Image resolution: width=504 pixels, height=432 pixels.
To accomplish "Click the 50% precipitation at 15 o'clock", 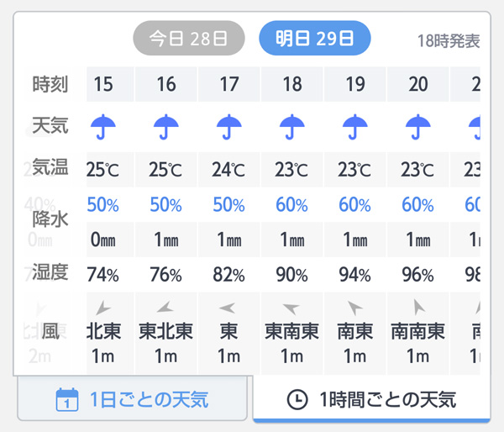I will 104,205.
